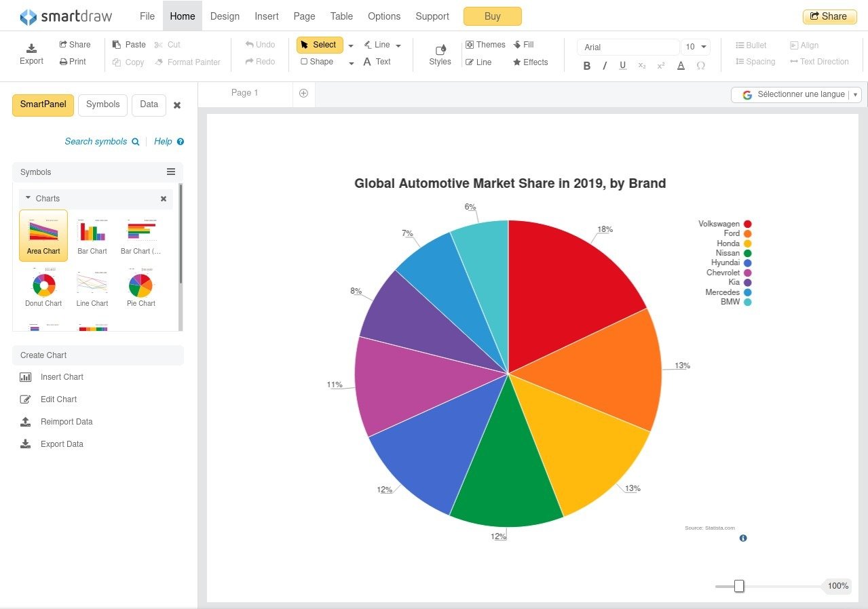The height and width of the screenshot is (609, 868).
Task: Click the font name field showing Arial
Action: [628, 47]
